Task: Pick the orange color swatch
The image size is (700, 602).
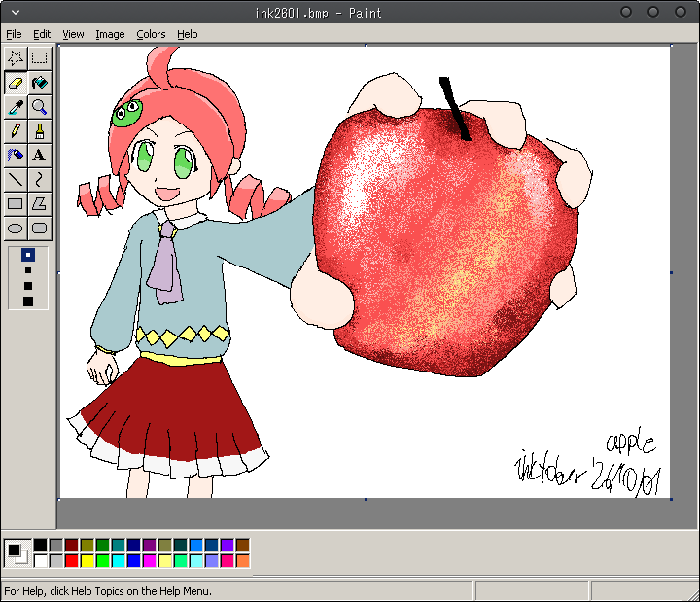Action: [x=243, y=560]
